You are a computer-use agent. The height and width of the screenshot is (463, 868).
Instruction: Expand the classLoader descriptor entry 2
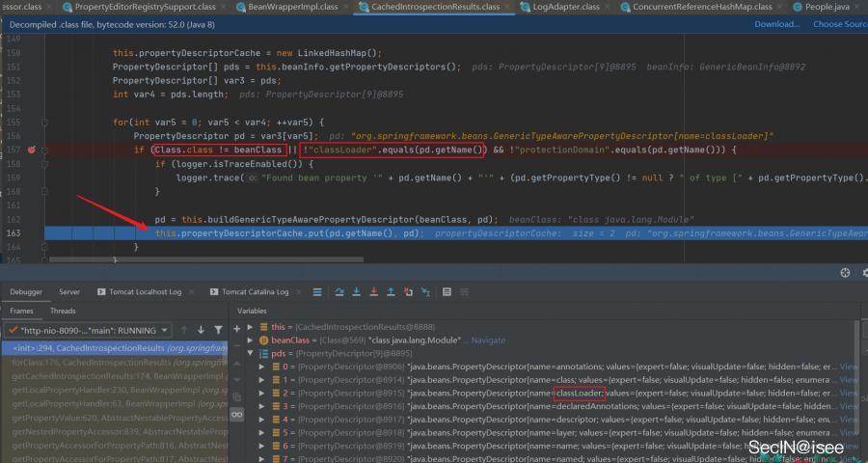pyautogui.click(x=262, y=394)
